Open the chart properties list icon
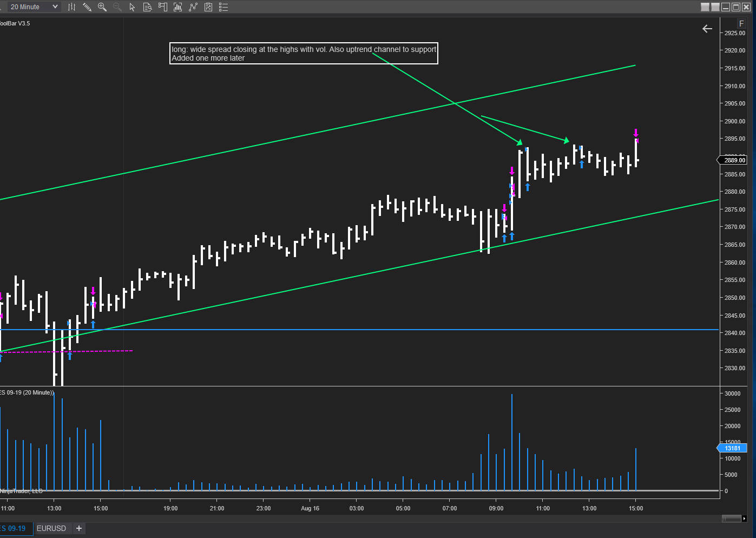 [x=223, y=7]
